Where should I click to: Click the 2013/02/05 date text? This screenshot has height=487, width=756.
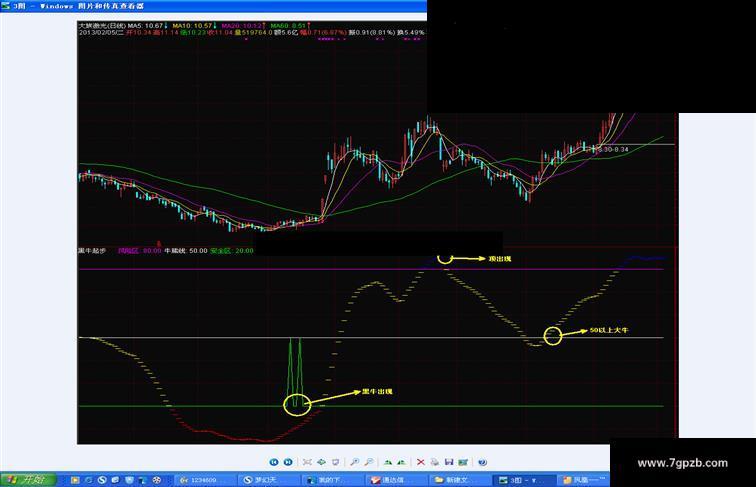(x=98, y=32)
